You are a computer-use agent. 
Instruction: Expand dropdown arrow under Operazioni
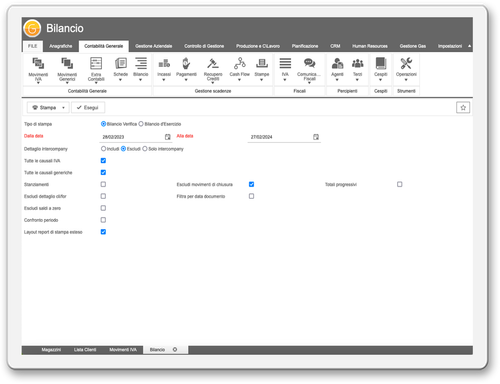pos(406,80)
